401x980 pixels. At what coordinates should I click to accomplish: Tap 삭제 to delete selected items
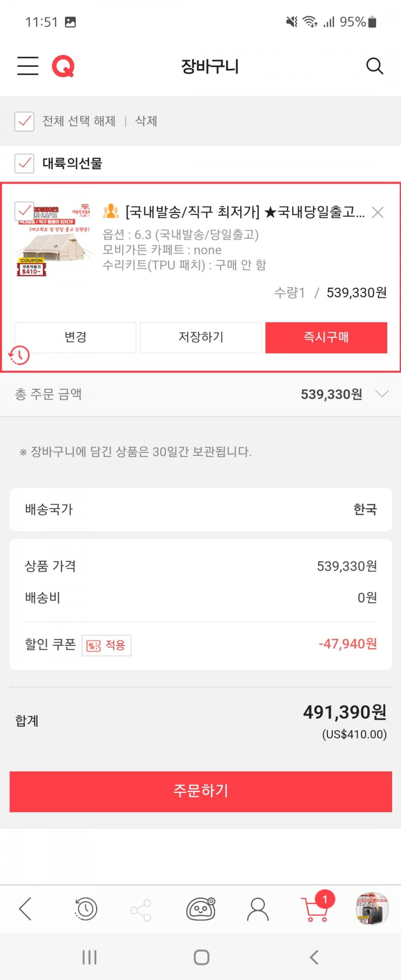point(146,121)
